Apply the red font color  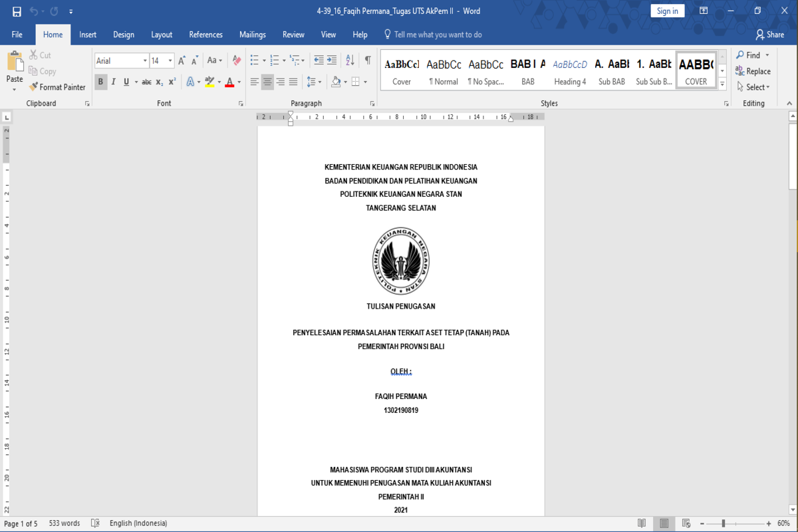tap(229, 82)
